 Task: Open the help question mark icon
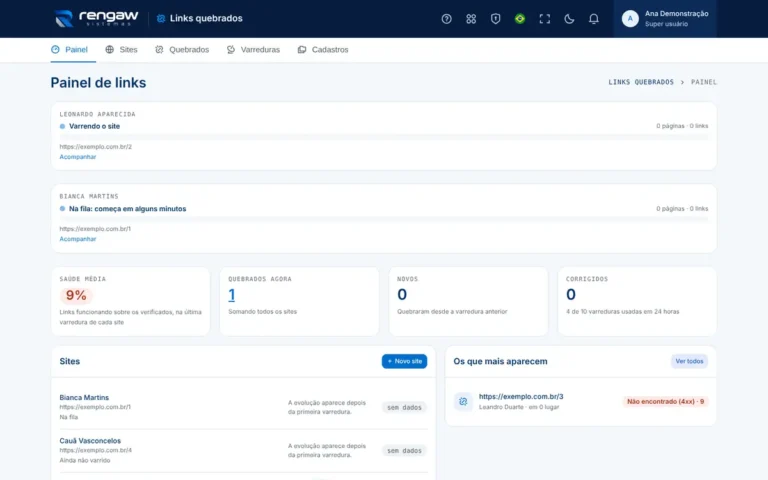446,19
